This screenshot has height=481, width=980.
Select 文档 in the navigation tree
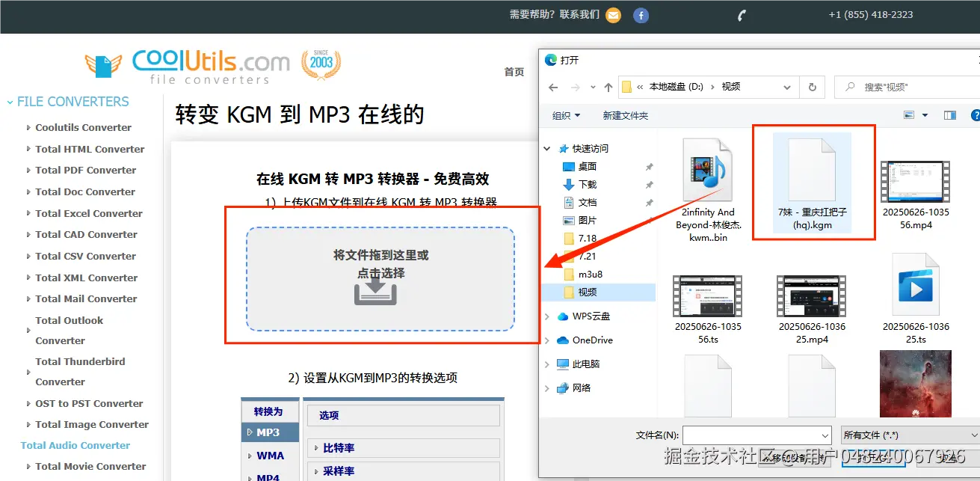click(588, 202)
